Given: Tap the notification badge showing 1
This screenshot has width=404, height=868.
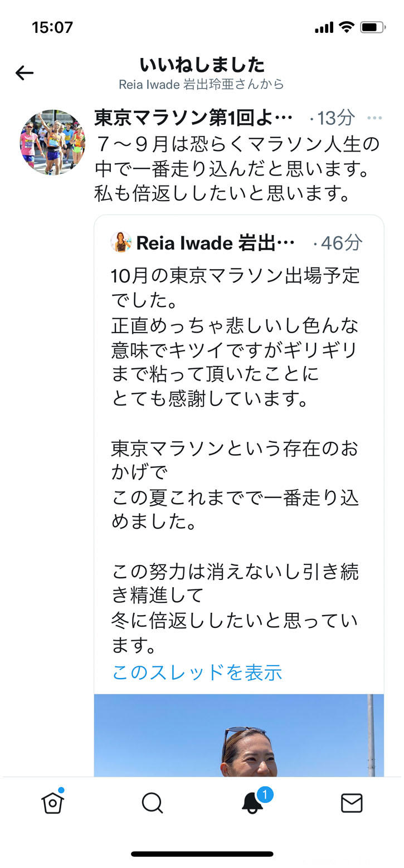Looking at the screenshot, I should coord(265,794).
